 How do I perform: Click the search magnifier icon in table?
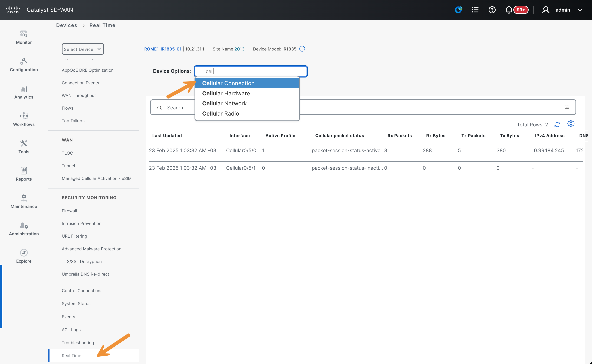pos(159,108)
